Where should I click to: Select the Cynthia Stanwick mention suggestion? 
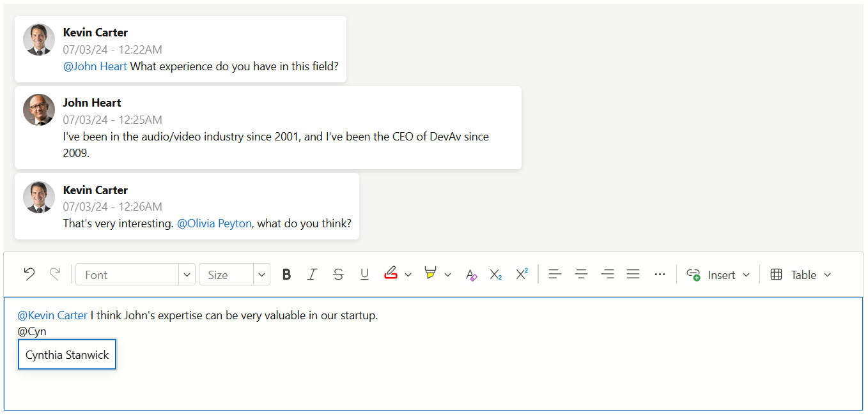[x=66, y=354]
